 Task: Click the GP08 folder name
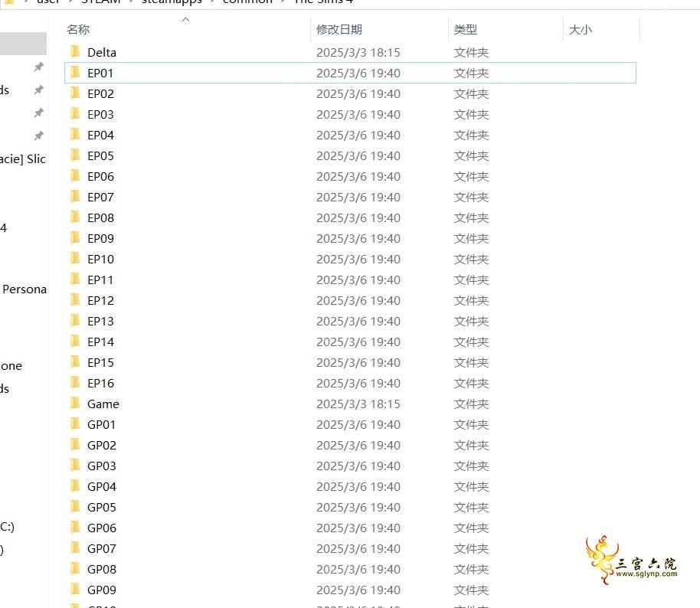click(x=102, y=569)
